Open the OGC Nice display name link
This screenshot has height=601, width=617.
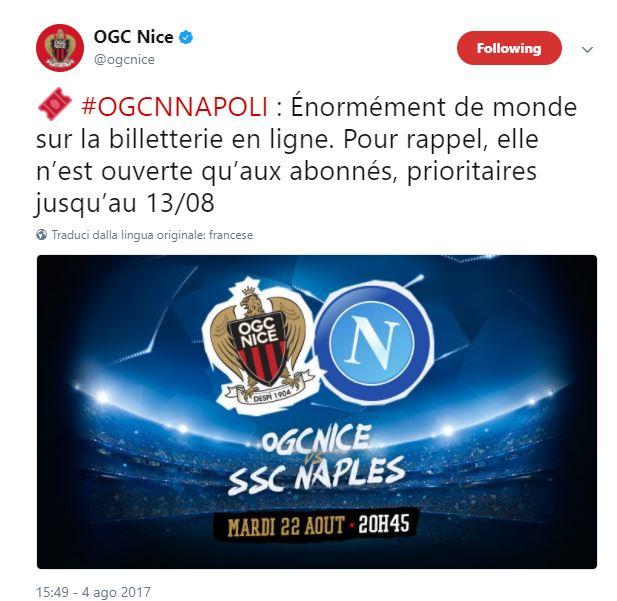click(x=133, y=37)
